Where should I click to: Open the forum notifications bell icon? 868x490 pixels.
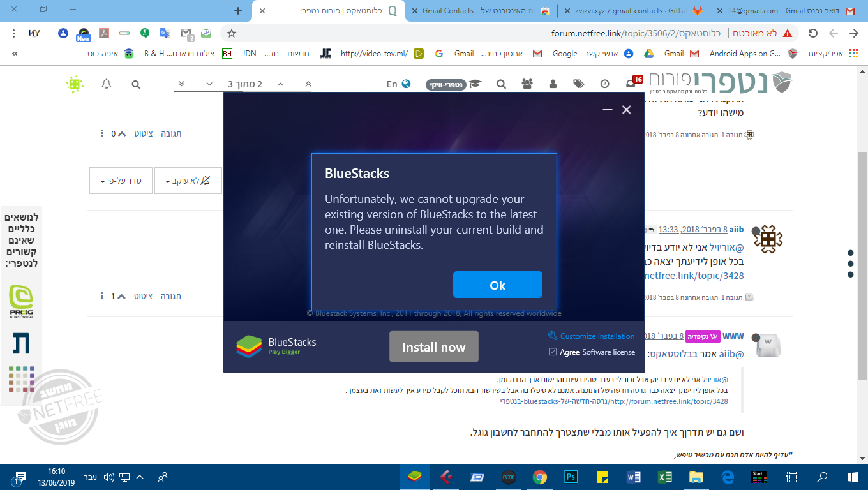[107, 84]
